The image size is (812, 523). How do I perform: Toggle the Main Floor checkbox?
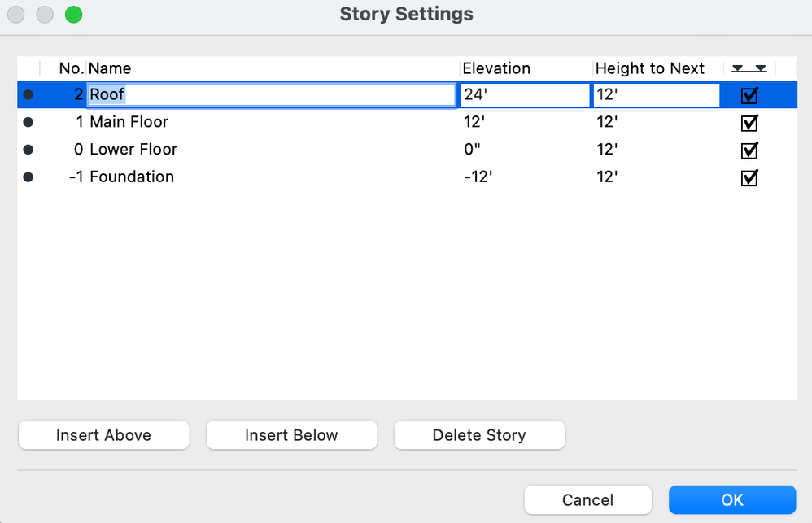tap(749, 123)
